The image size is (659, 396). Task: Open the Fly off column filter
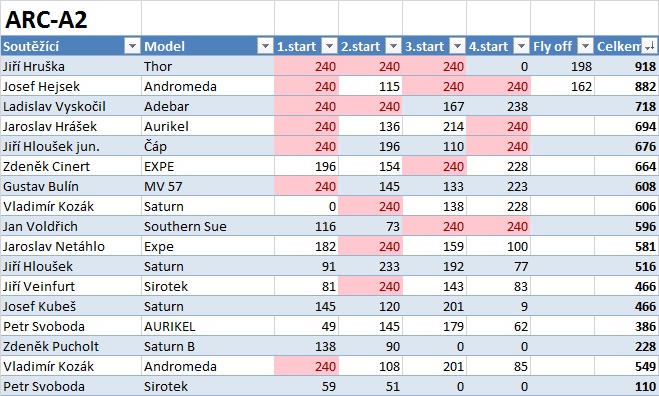(585, 46)
